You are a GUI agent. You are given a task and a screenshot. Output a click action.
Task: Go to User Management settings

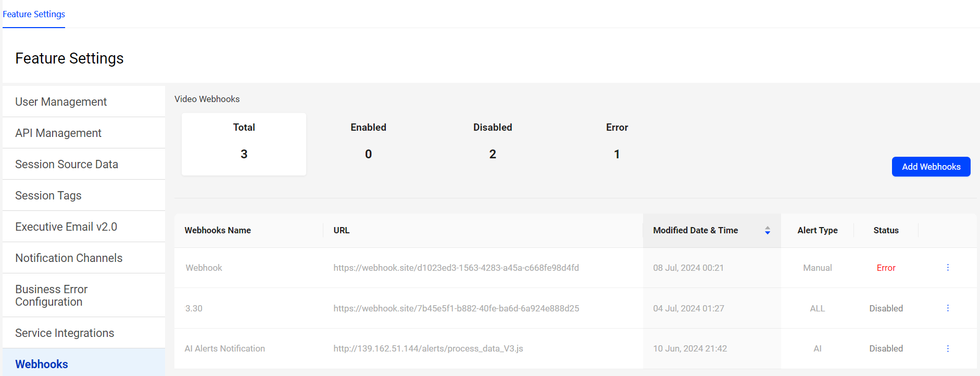click(x=61, y=102)
